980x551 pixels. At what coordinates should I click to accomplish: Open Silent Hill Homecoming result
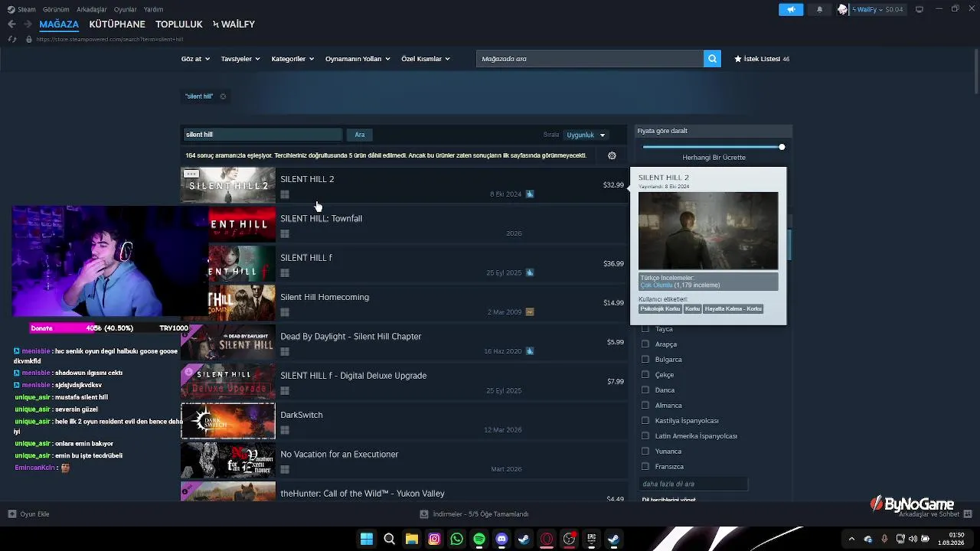403,303
